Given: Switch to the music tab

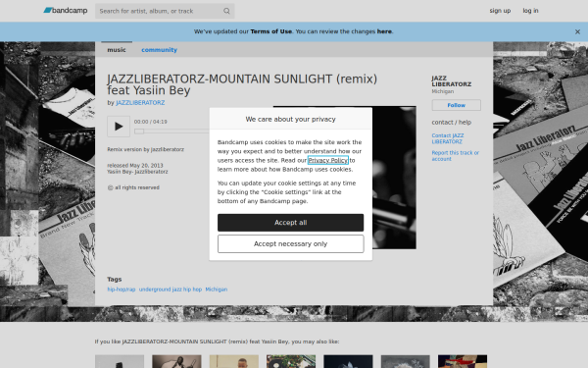Looking at the screenshot, I should [117, 50].
